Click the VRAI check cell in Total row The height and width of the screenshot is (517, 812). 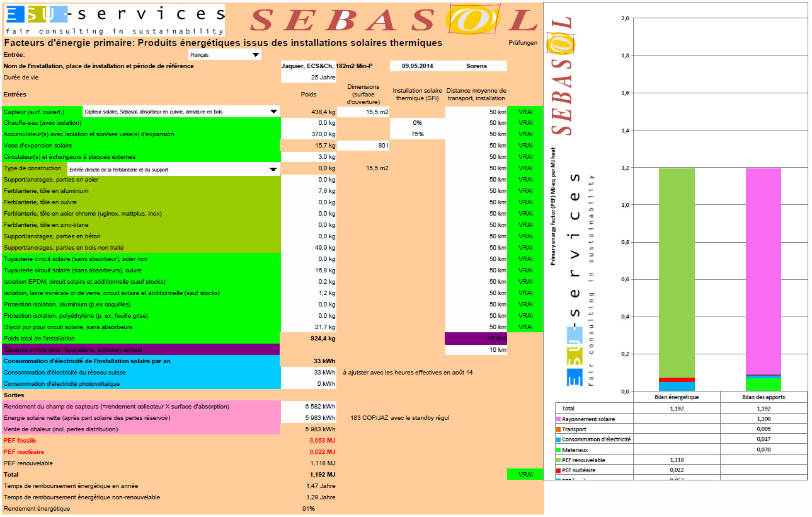pyautogui.click(x=525, y=475)
